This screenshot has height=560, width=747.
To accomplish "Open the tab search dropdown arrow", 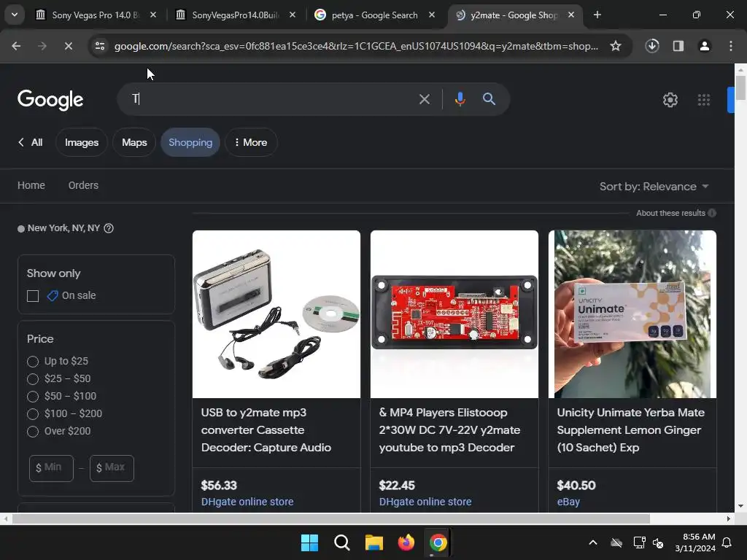I will click(x=15, y=15).
